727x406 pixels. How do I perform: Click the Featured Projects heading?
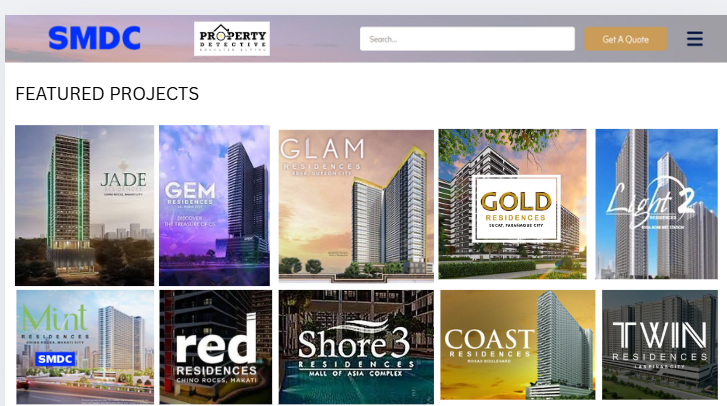(x=107, y=94)
